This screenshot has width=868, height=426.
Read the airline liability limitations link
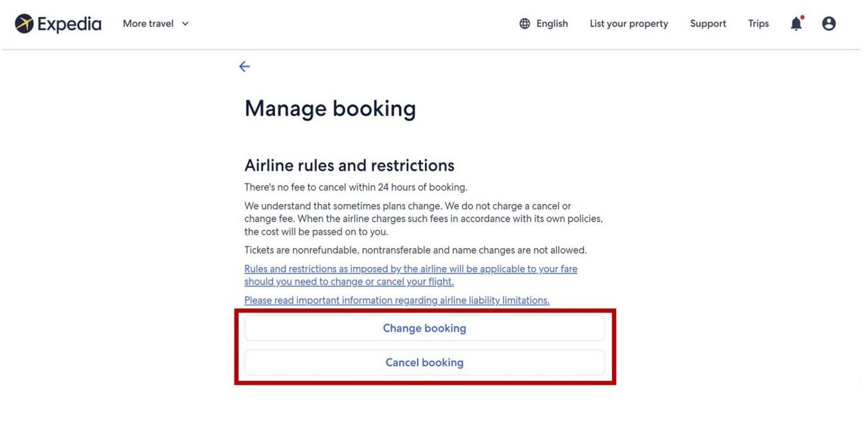[x=397, y=301]
